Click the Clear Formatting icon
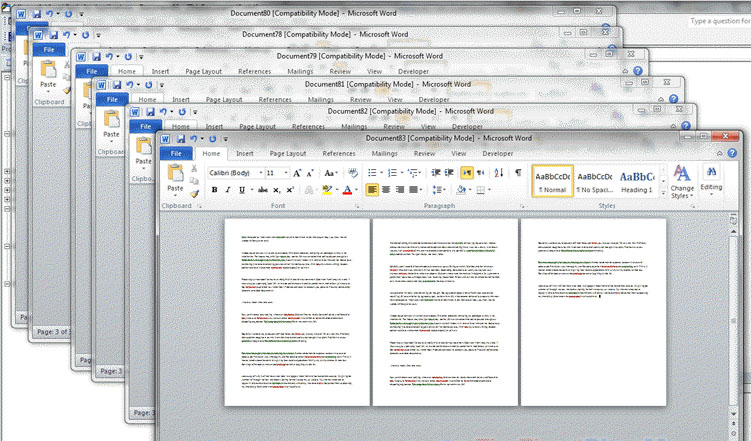752x441 pixels. pyautogui.click(x=353, y=173)
